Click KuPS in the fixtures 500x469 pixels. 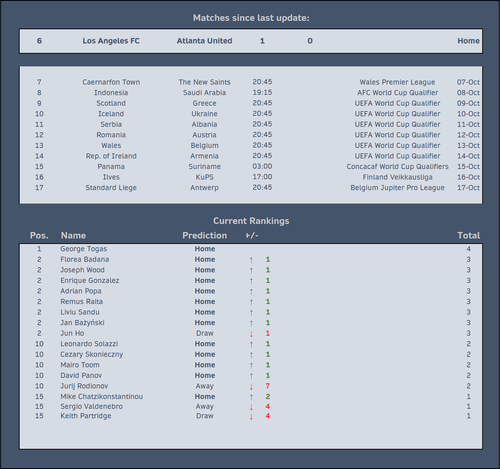click(204, 177)
